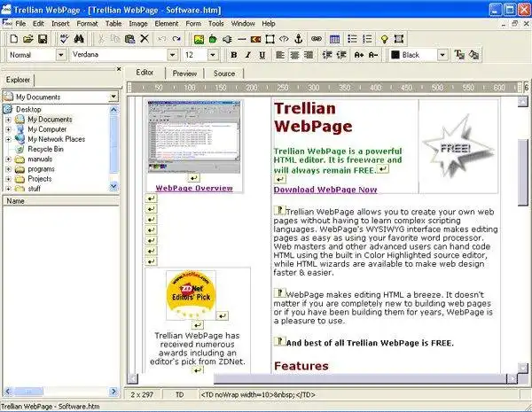This screenshot has height=412, width=532.
Task: Insert an image using the picture icon
Action: (199, 39)
